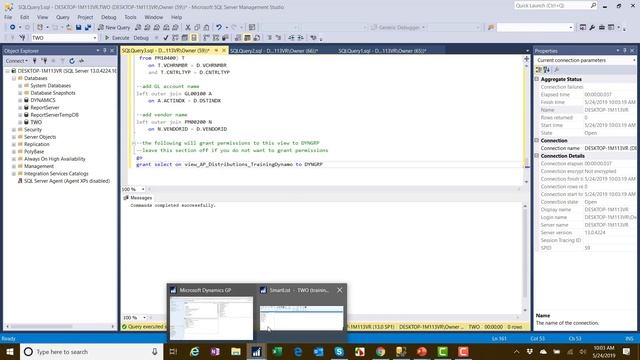The height and width of the screenshot is (360, 640).
Task: Collapse the Aggregate Status section
Action: [537, 79]
